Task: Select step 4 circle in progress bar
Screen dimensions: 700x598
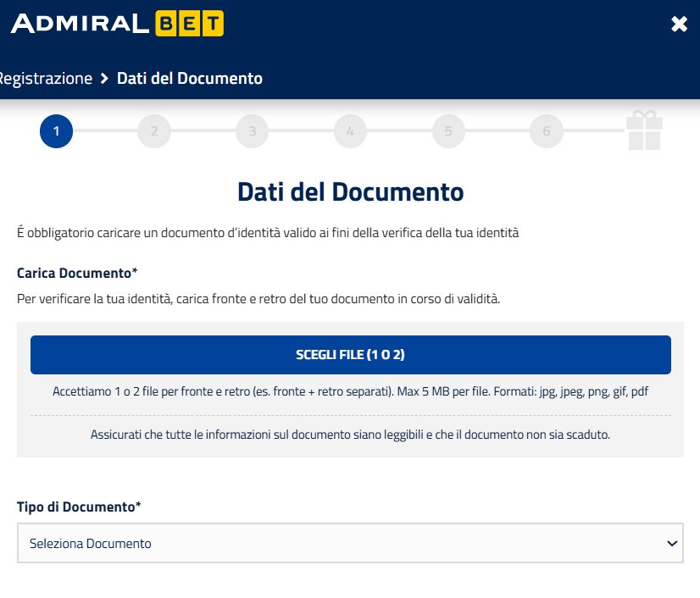Action: [x=350, y=131]
